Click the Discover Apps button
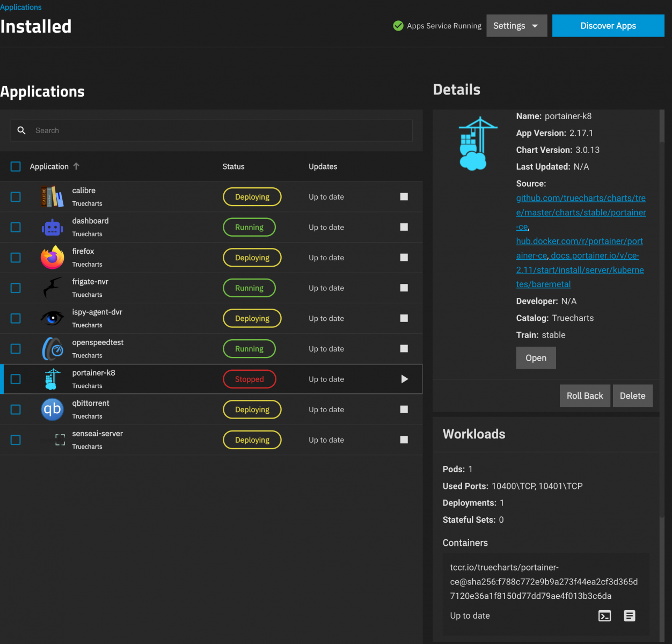Image resolution: width=672 pixels, height=644 pixels. [608, 26]
